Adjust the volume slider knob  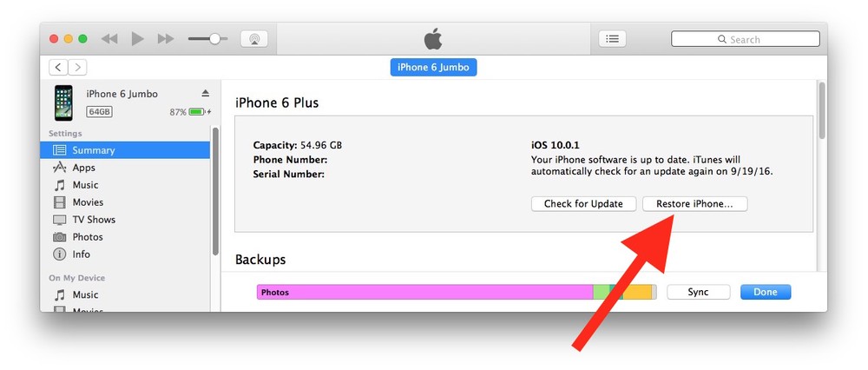pos(214,39)
